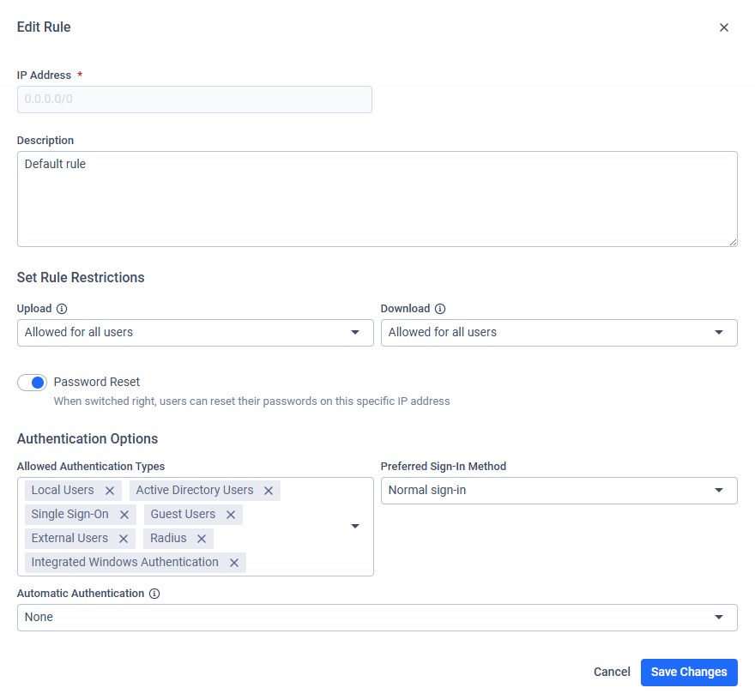Open the Automatic Authentication dropdown

tap(377, 618)
